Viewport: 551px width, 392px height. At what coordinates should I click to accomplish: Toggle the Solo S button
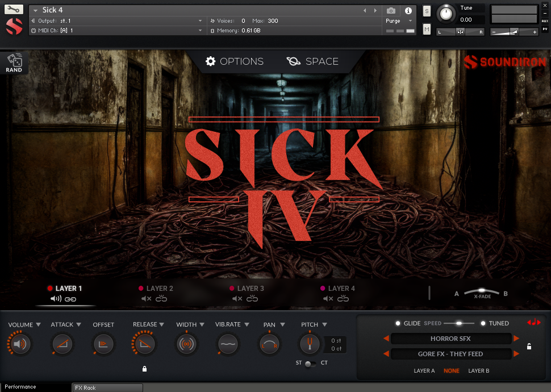coord(427,11)
